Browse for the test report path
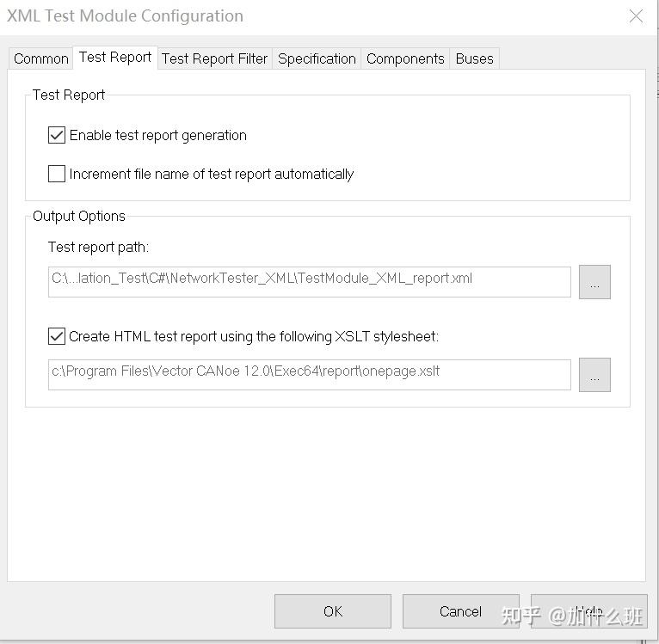Image resolution: width=659 pixels, height=644 pixels. click(594, 282)
